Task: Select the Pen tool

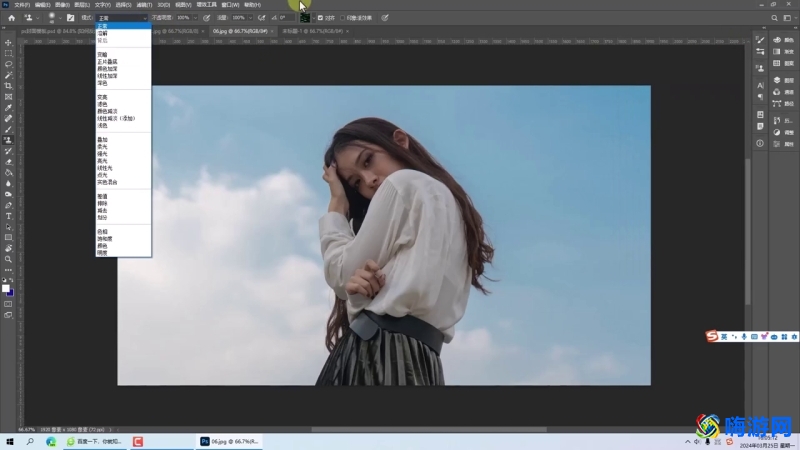Action: tap(8, 205)
